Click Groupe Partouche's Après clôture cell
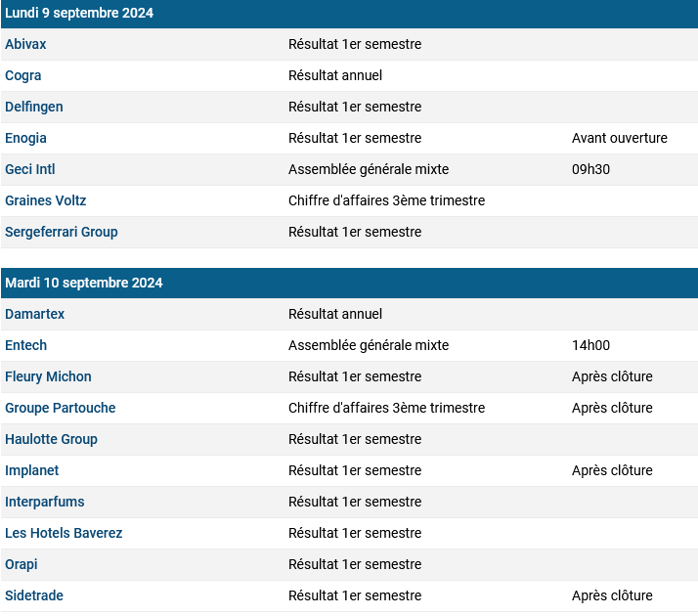Image resolution: width=698 pixels, height=616 pixels. (612, 408)
